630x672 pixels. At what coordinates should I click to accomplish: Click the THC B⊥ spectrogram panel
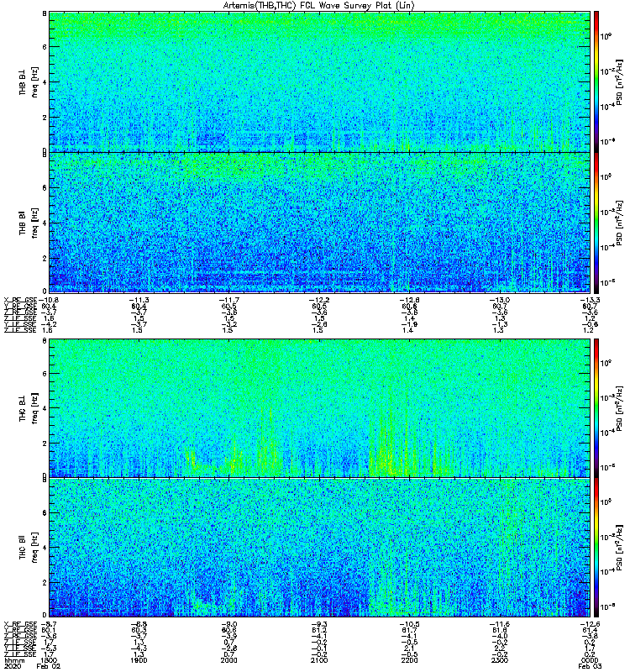[x=319, y=407]
